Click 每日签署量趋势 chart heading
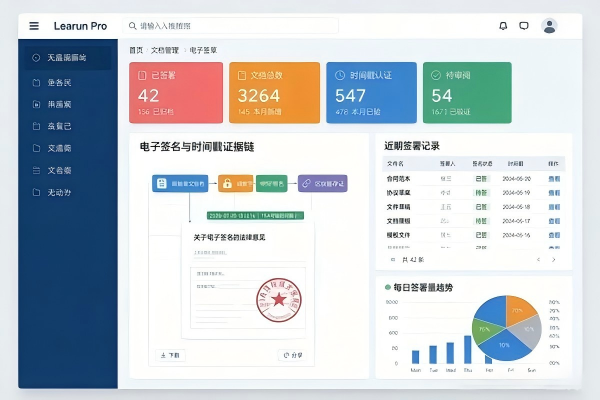The height and width of the screenshot is (400, 600). pos(423,287)
